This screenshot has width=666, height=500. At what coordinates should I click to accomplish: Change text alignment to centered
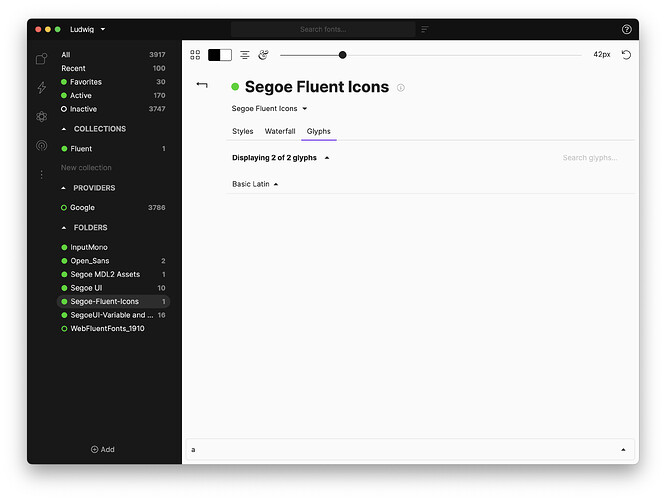click(x=245, y=55)
